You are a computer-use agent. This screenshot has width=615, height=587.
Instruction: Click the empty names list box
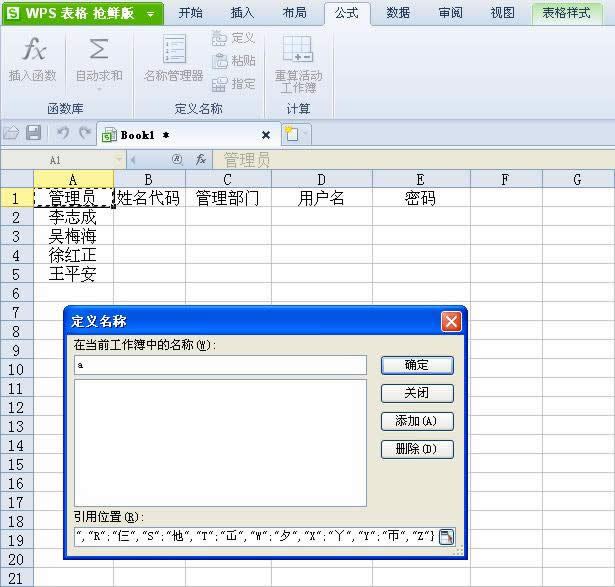220,443
